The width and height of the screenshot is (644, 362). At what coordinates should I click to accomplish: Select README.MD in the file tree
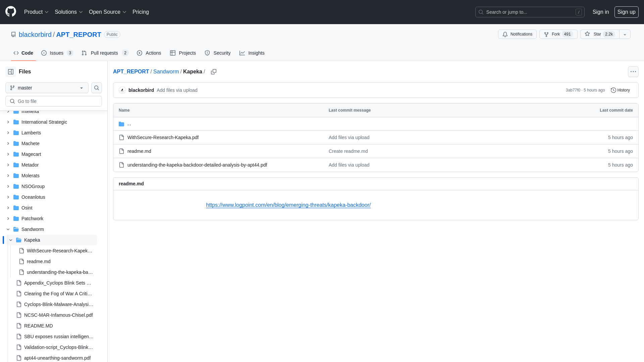pos(39,326)
